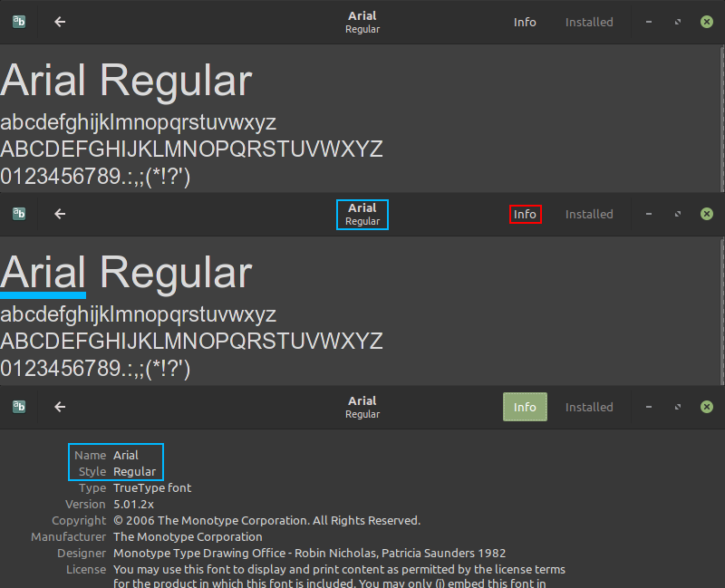Go back using the arrow in the middle window
Viewport: 725px width, 588px height.
(60, 214)
